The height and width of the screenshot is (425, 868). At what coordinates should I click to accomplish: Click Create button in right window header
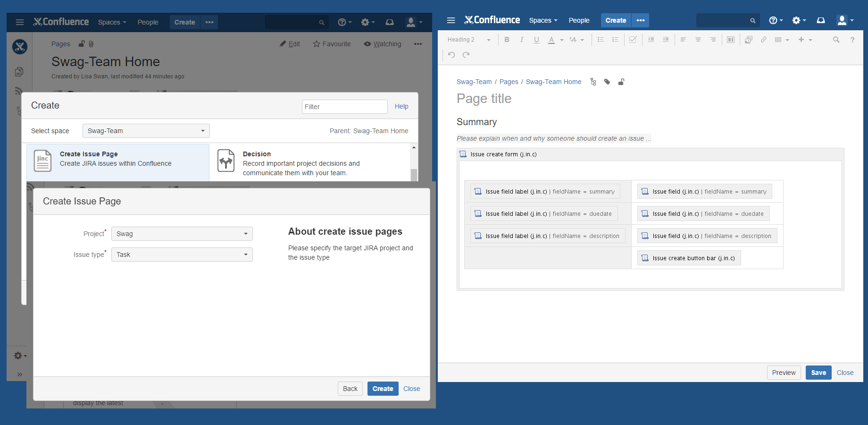tap(616, 20)
